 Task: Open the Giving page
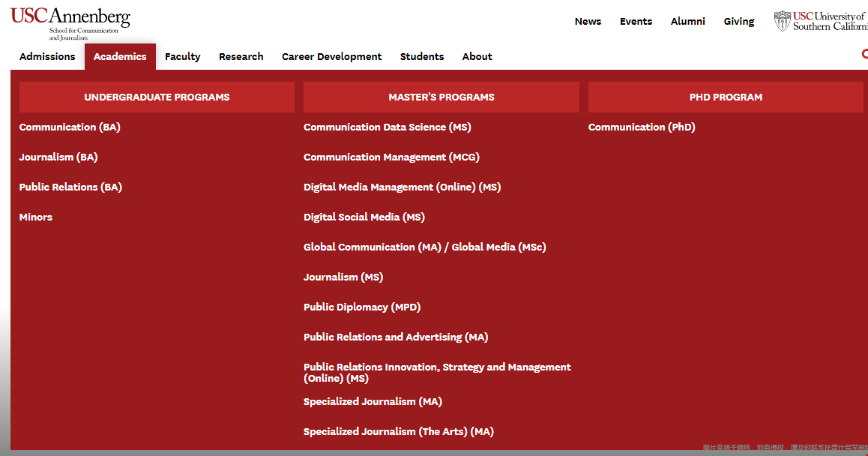pyautogui.click(x=738, y=22)
